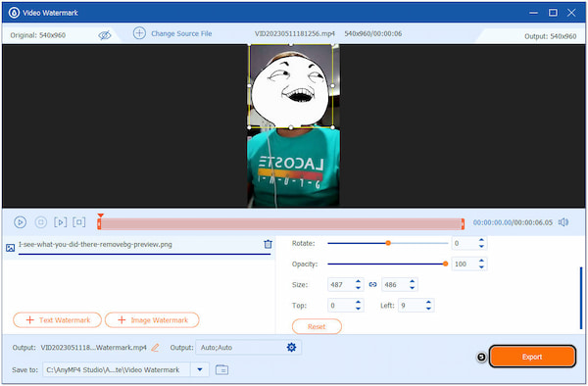588x386 pixels.
Task: Toggle the original preview eye icon
Action: coord(105,35)
